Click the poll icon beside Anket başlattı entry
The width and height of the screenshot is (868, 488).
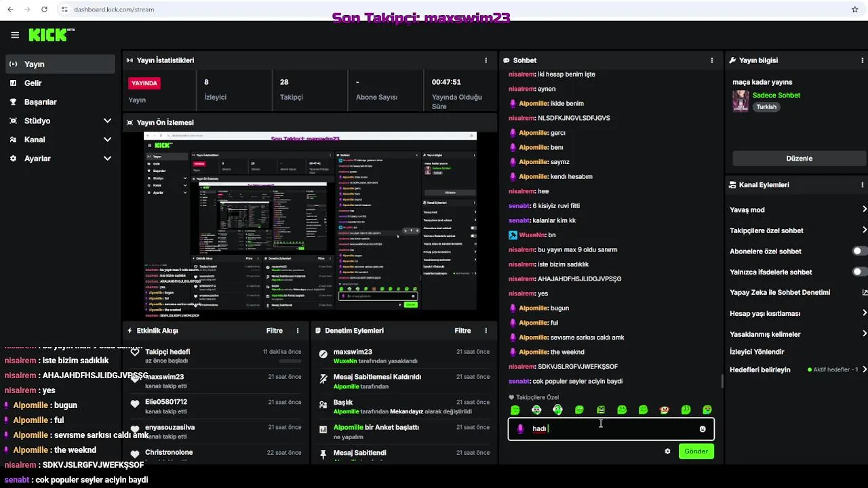[x=323, y=428]
